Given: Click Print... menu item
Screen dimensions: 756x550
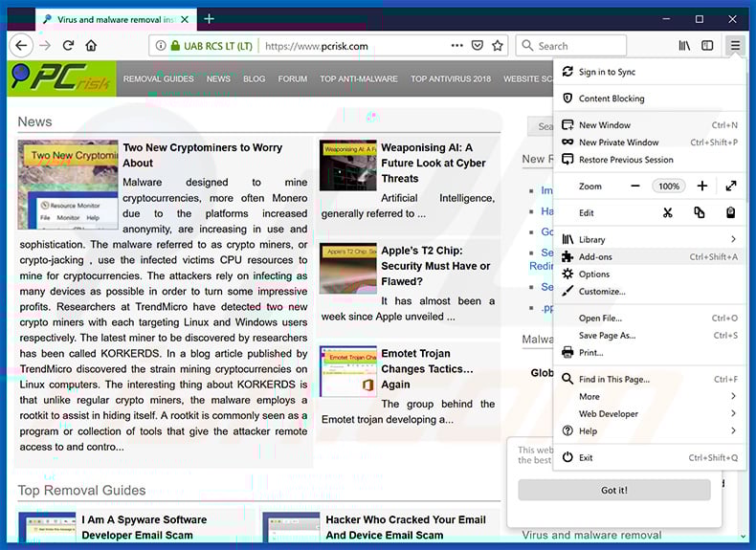Looking at the screenshot, I should (x=649, y=353).
